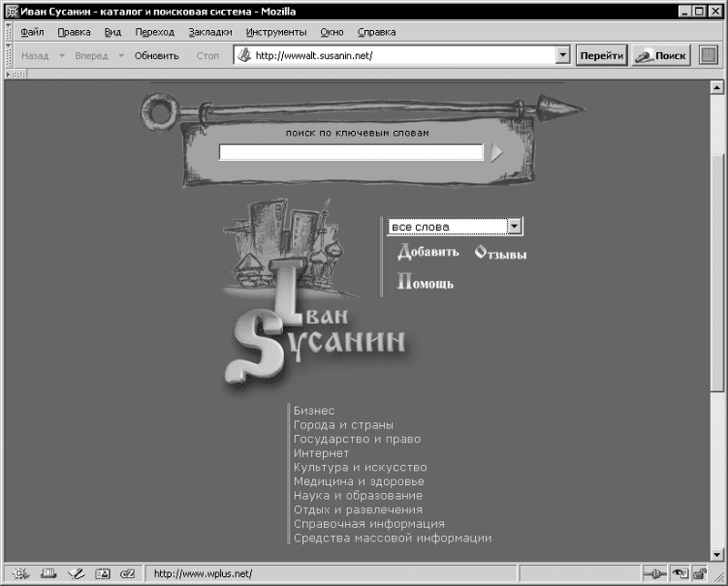Open the Справка menu
Screen dimensions: 728x586
[x=377, y=32]
